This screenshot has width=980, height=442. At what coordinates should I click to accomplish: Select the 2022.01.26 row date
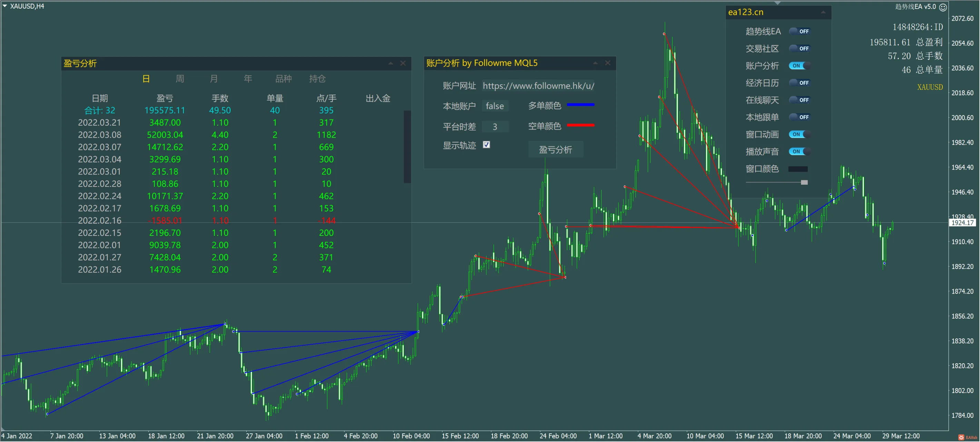100,270
